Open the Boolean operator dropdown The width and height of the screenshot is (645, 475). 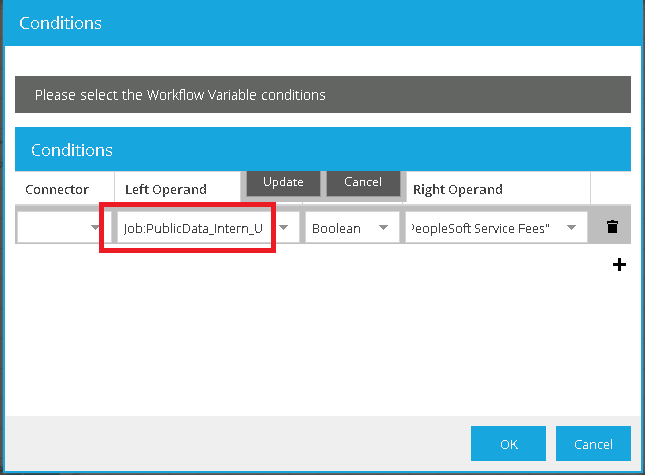tap(382, 229)
